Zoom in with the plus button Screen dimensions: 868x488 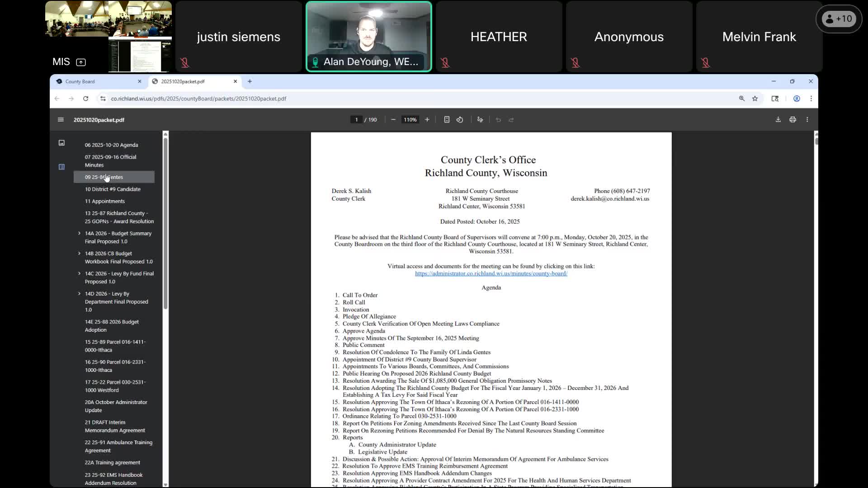pyautogui.click(x=427, y=120)
